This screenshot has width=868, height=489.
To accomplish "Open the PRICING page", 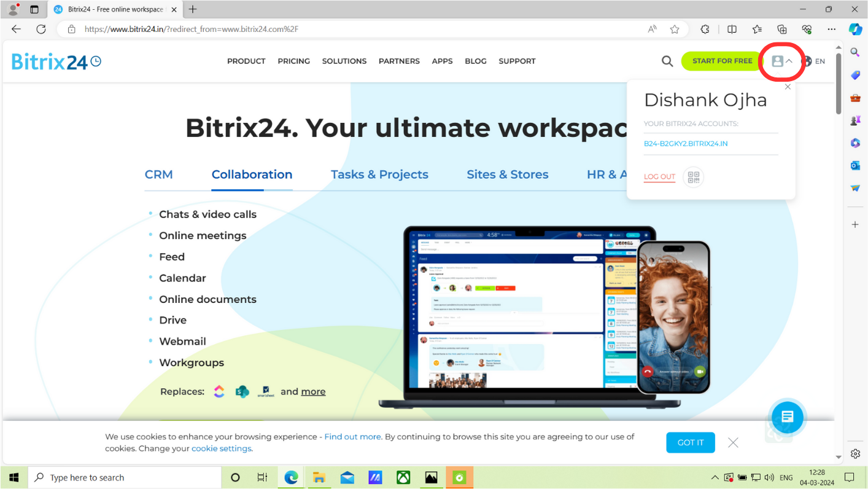I will pyautogui.click(x=293, y=61).
